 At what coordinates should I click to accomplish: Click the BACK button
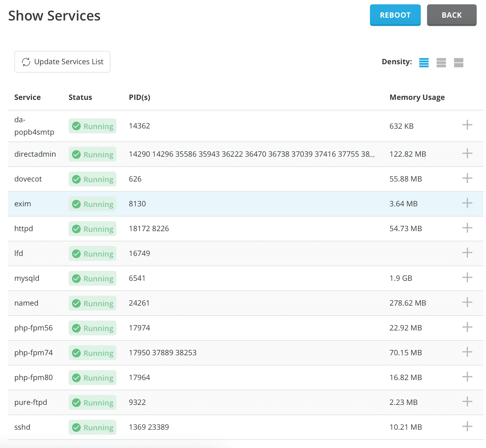click(452, 15)
